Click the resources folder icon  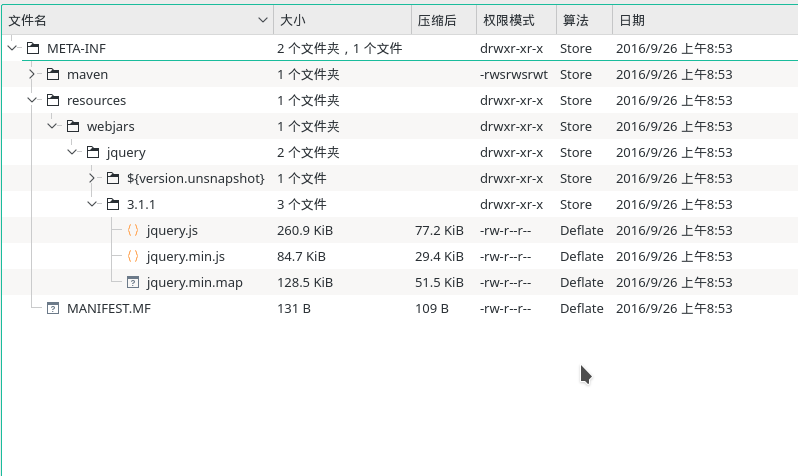point(53,100)
